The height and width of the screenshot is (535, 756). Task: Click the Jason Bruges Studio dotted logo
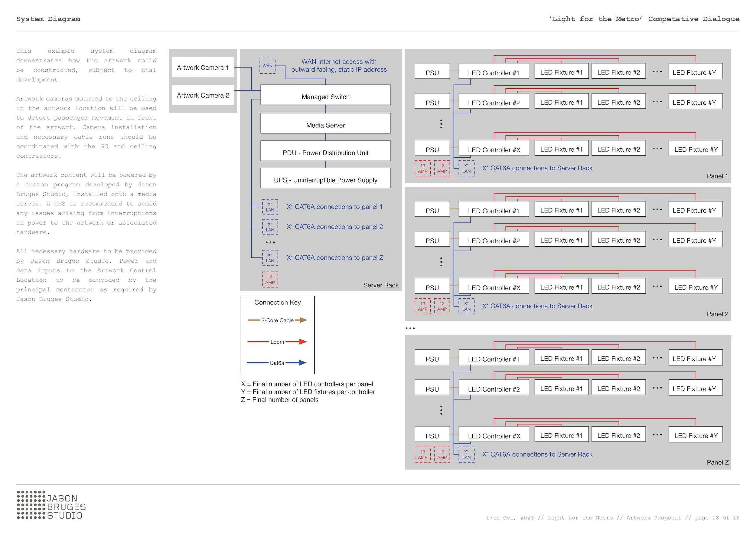pyautogui.click(x=31, y=505)
